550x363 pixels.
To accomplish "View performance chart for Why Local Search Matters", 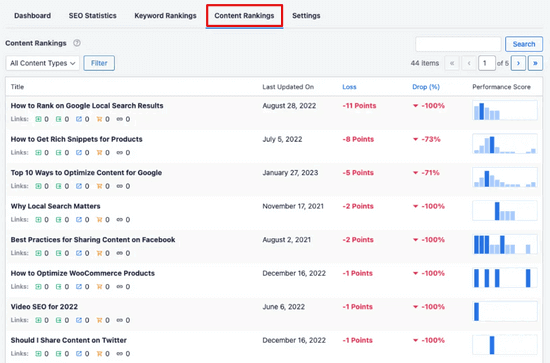I will [505, 211].
